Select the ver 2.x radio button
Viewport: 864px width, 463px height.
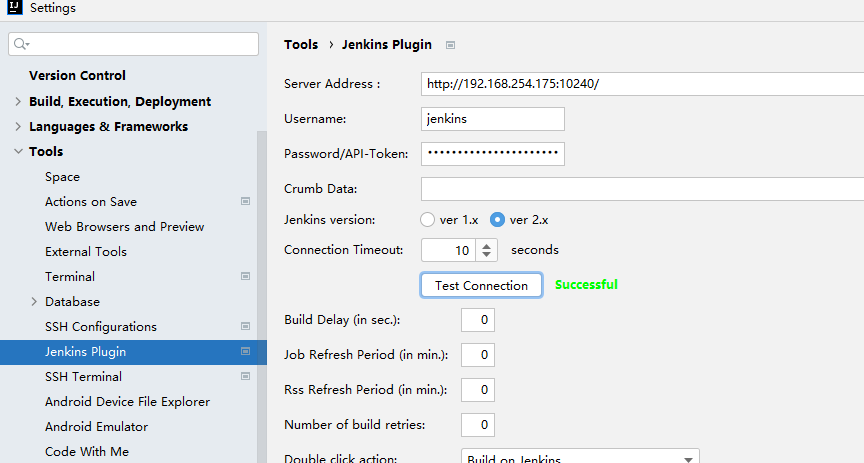coord(497,220)
